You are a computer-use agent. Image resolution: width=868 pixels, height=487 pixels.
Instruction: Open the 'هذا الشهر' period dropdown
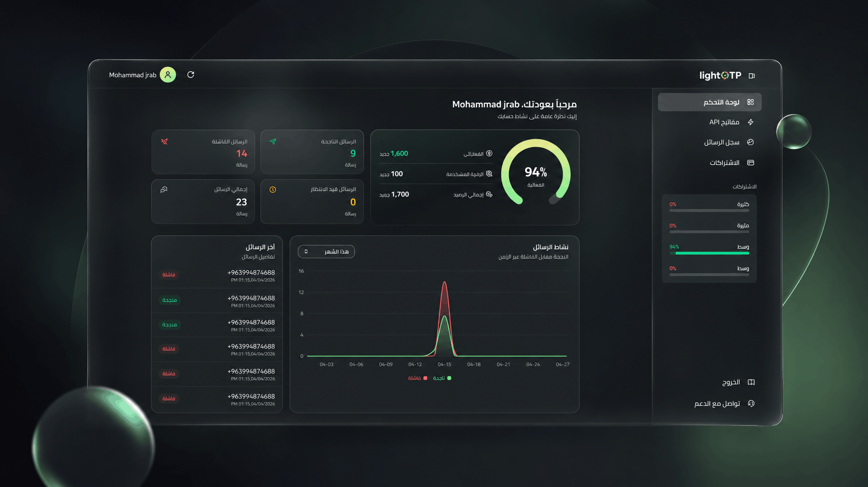coord(326,252)
